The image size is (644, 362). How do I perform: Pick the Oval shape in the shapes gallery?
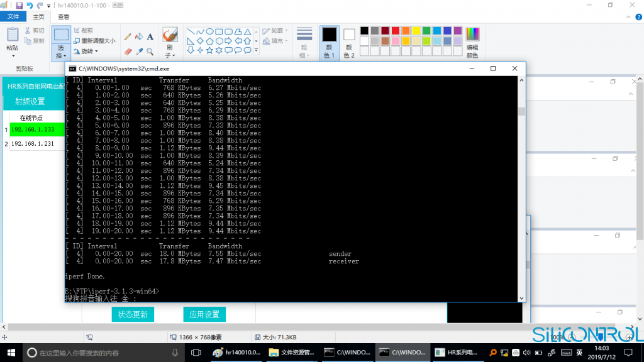[209, 31]
